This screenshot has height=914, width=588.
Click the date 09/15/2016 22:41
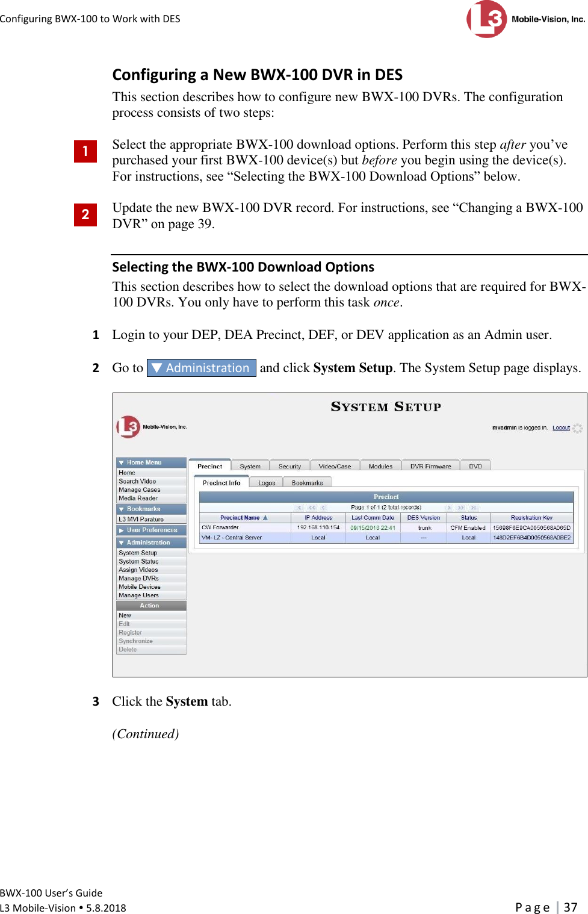click(x=373, y=528)
